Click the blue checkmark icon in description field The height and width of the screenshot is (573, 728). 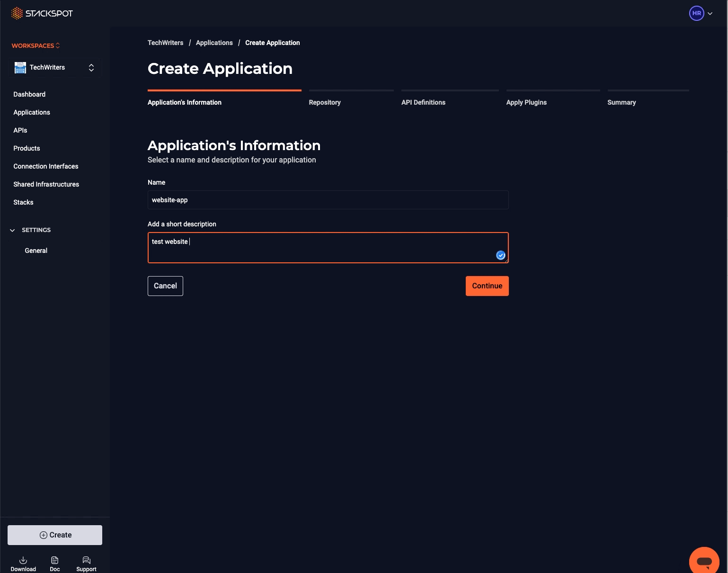pos(500,255)
